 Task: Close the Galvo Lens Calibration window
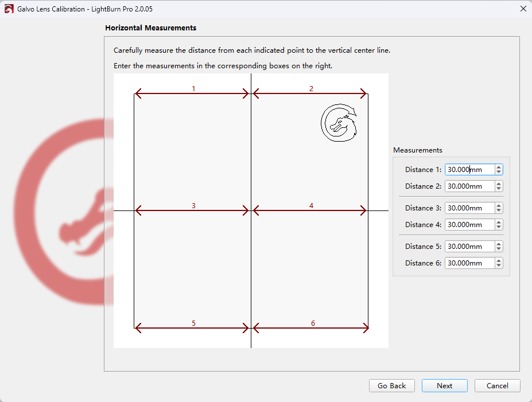[x=523, y=9]
